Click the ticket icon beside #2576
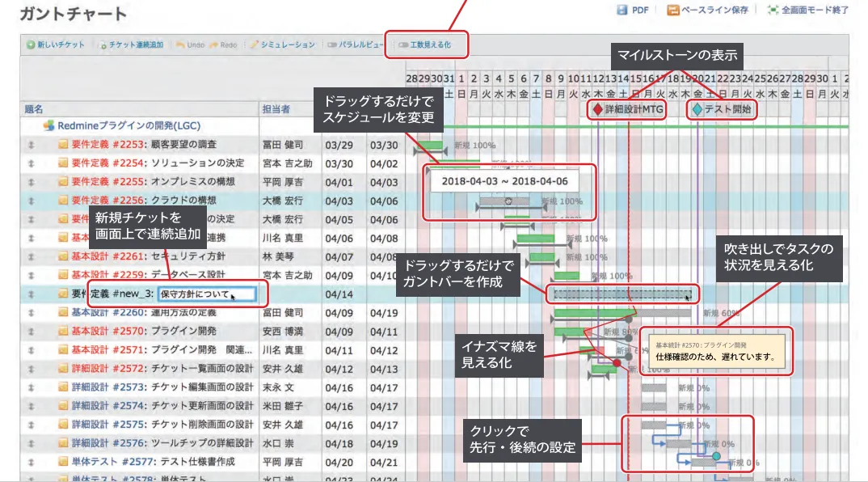Image resolution: width=868 pixels, height=482 pixels. coord(63,443)
